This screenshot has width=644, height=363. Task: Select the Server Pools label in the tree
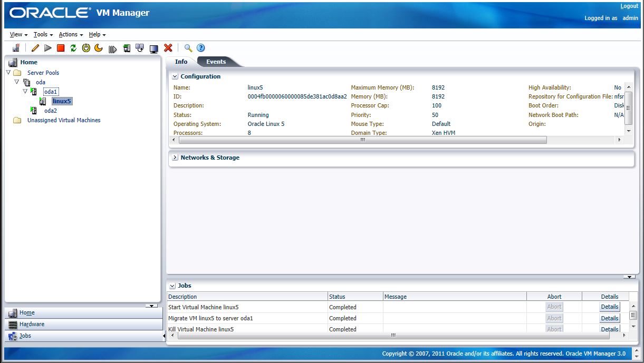coord(43,73)
